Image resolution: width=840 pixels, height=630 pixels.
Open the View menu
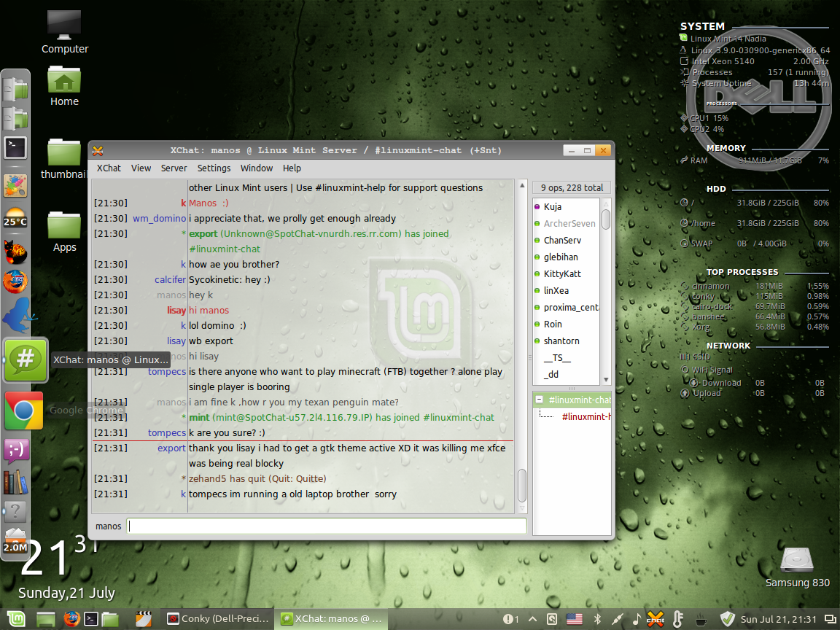click(141, 168)
